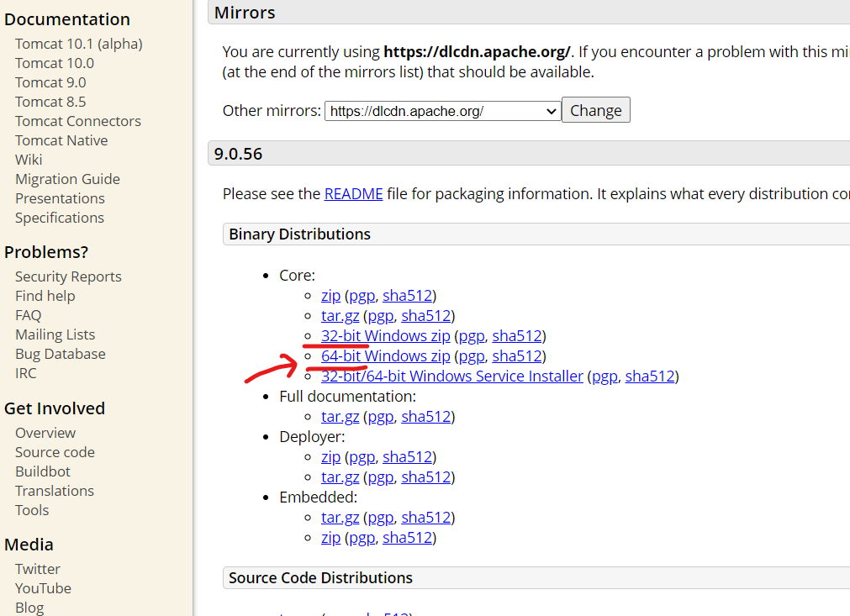
Task: Open sha512 for Embedded tar.gz
Action: (x=426, y=518)
